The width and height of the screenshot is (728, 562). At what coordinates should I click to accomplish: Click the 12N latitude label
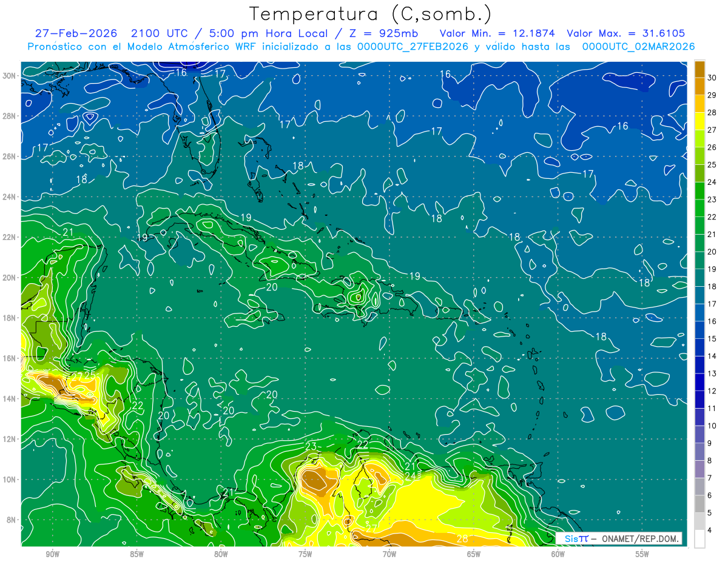[x=10, y=439]
